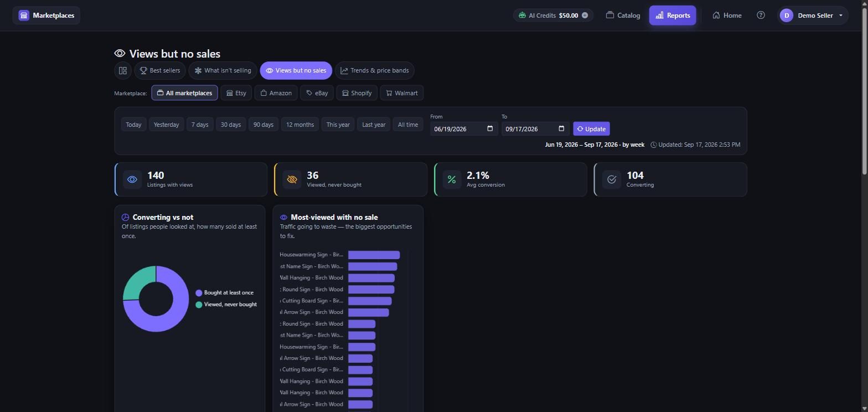The width and height of the screenshot is (868, 412).
Task: Open the reports overview grid icon
Action: click(123, 70)
